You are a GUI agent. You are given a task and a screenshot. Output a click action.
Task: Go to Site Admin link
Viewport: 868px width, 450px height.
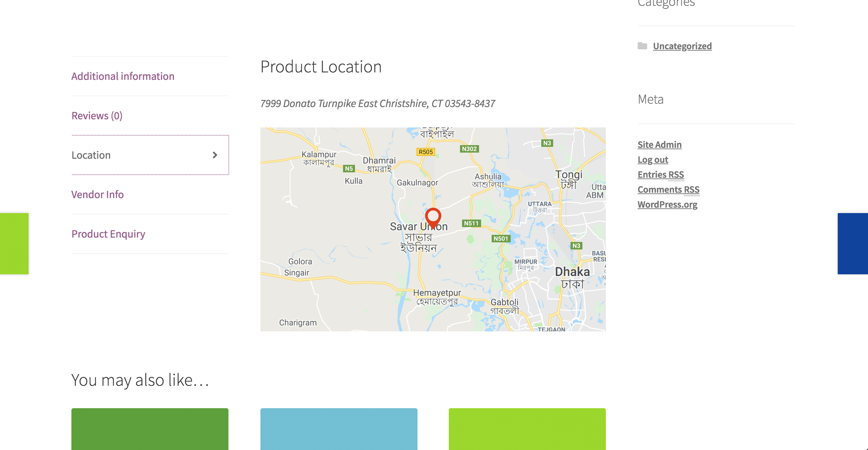point(659,144)
